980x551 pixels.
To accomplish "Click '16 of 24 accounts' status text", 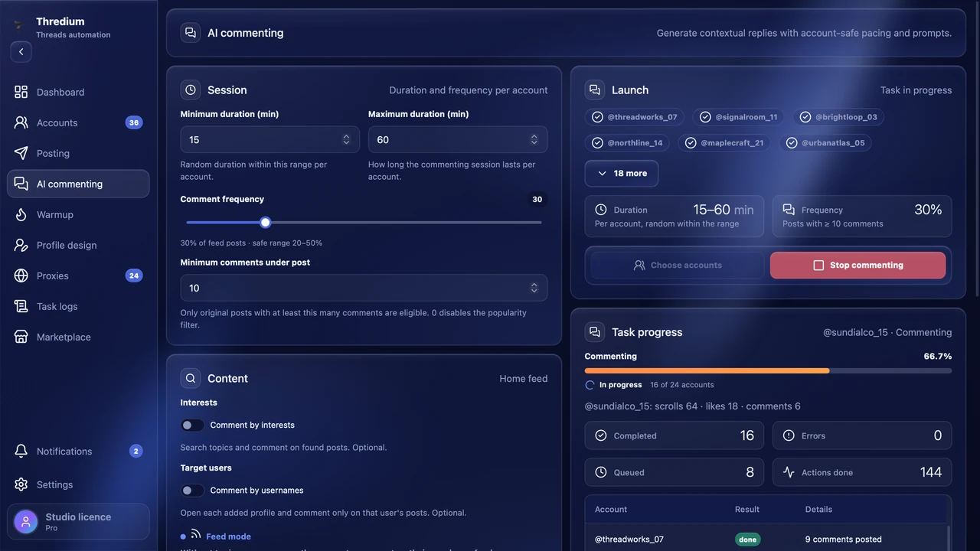I will coord(682,385).
